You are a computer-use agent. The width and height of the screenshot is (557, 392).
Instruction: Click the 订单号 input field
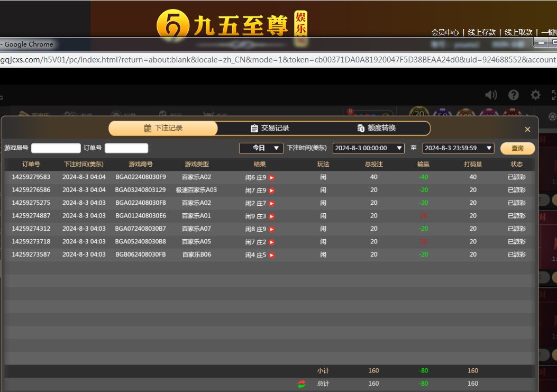(x=126, y=148)
